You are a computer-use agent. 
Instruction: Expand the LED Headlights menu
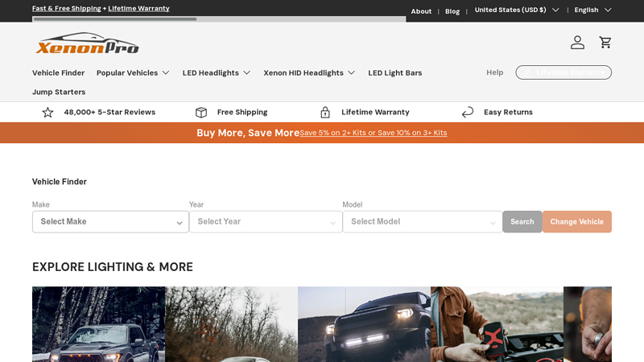tap(217, 72)
